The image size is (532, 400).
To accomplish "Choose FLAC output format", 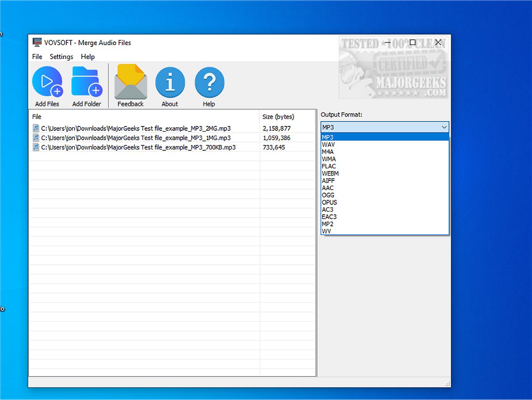I will (x=385, y=166).
